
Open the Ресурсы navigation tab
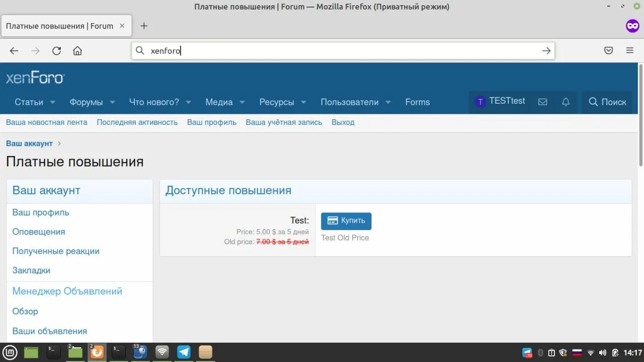(276, 102)
